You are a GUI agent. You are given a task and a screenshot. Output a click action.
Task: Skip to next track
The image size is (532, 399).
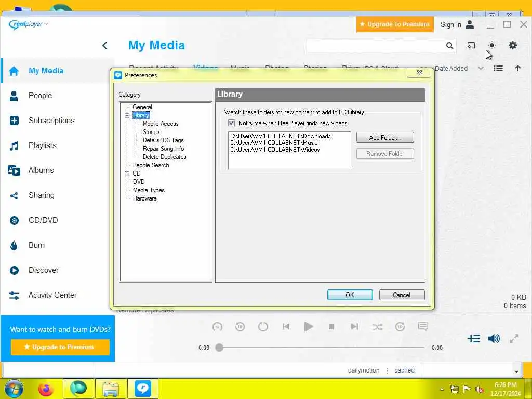coord(354,327)
